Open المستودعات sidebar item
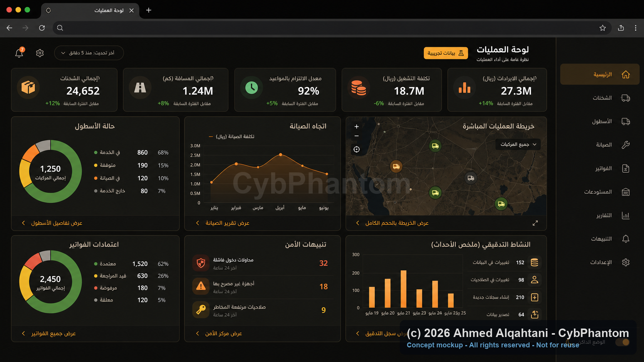The width and height of the screenshot is (644, 362). (599, 192)
